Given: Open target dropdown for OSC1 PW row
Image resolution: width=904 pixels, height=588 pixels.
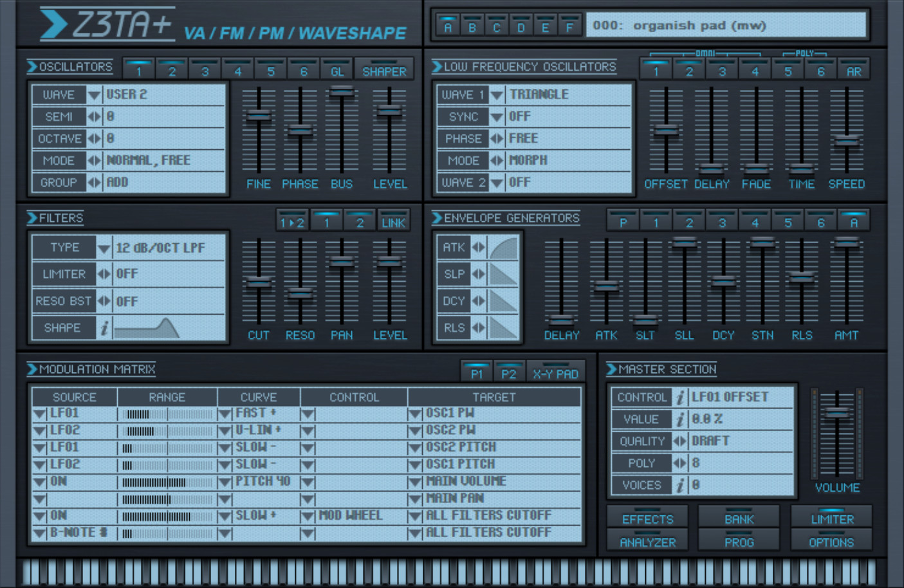Looking at the screenshot, I should coord(415,414).
